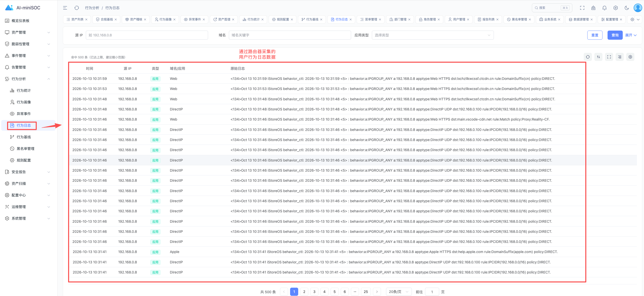Focus the 域名 keyword input
The image size is (644, 296).
click(290, 35)
